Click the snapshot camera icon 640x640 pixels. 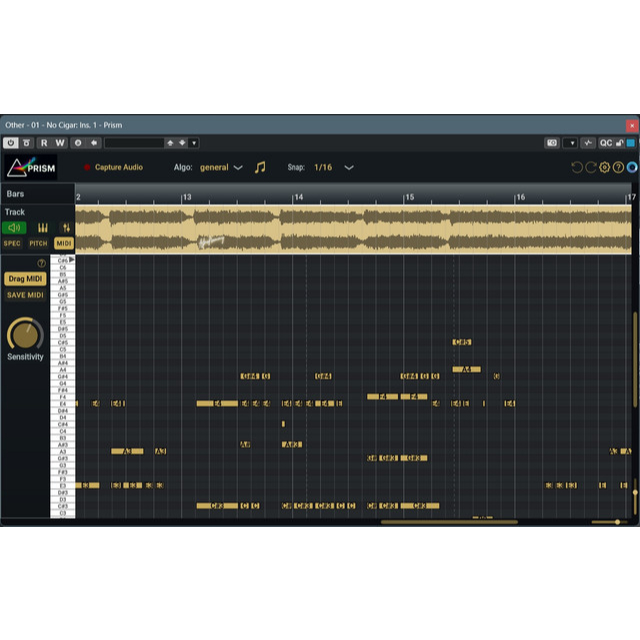coord(552,143)
